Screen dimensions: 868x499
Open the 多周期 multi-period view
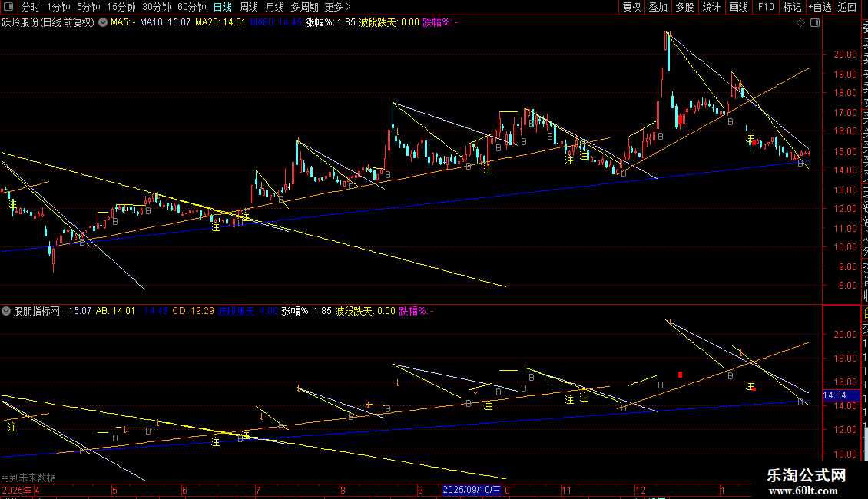(x=304, y=7)
